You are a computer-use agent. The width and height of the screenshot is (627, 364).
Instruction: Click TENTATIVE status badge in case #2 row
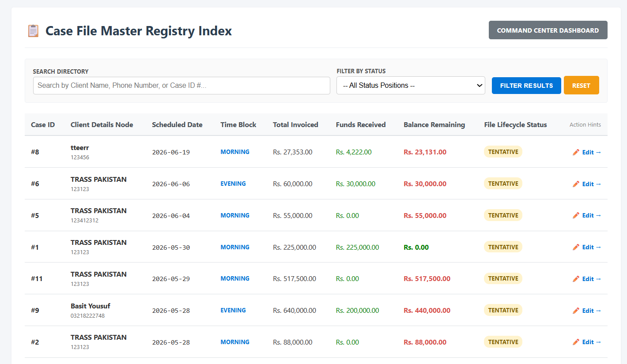(x=503, y=342)
